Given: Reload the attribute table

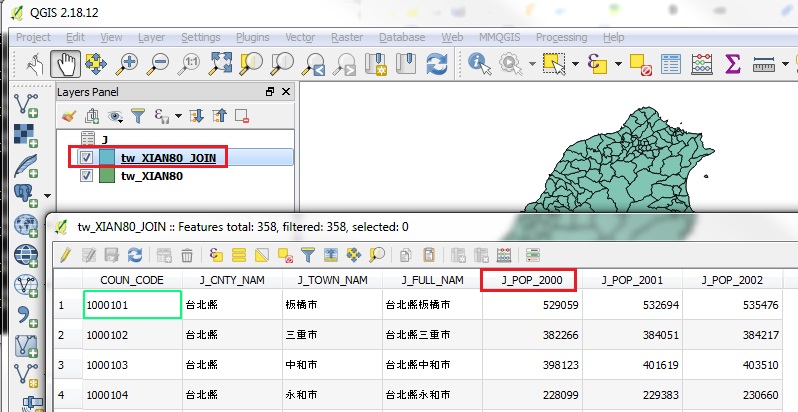Looking at the screenshot, I should (x=135, y=255).
